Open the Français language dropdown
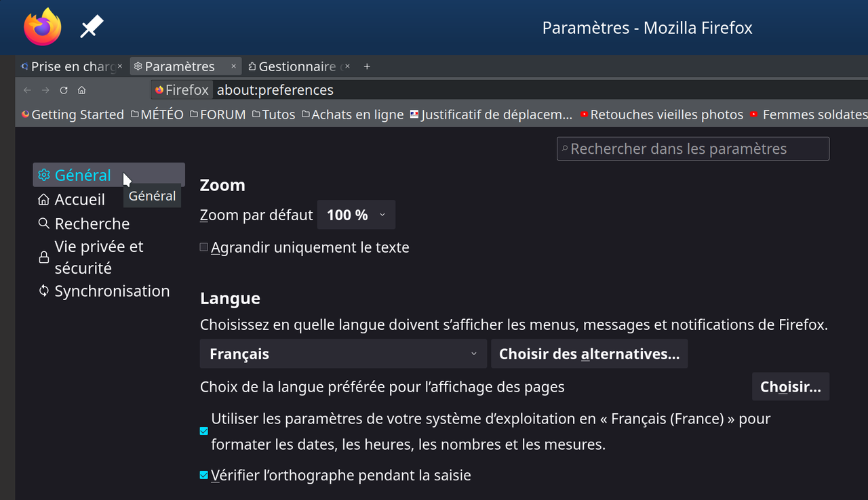The width and height of the screenshot is (868, 500). (x=342, y=353)
